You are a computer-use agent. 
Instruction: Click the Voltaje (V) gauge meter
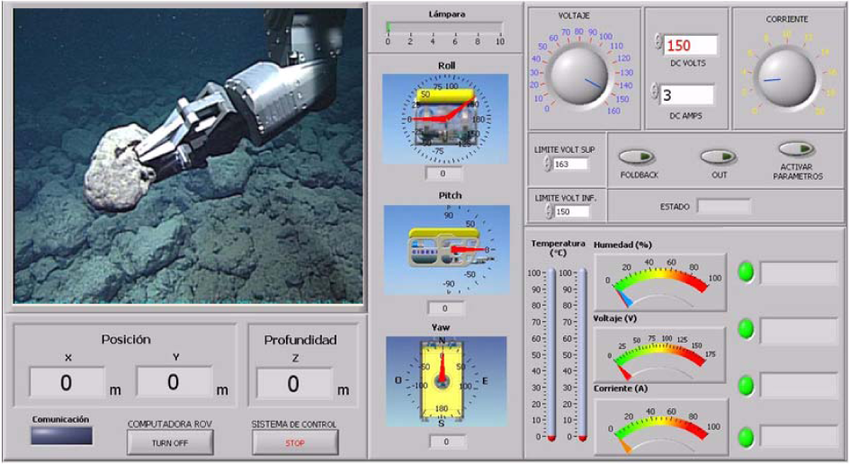[659, 355]
